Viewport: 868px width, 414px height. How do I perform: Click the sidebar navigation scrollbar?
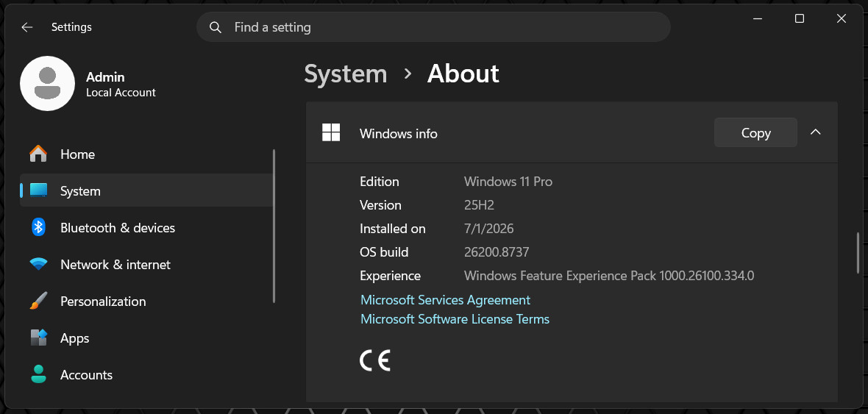click(274, 226)
